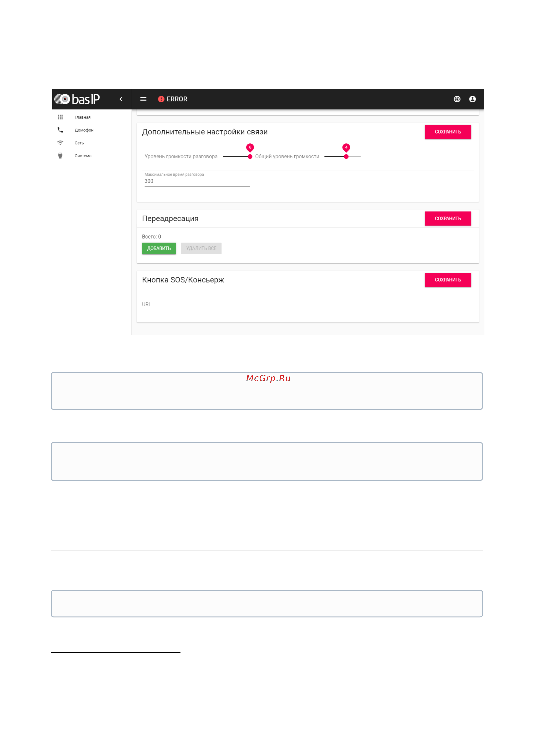Click the Главная grid icon
This screenshot has height=756, width=534.
[x=60, y=117]
